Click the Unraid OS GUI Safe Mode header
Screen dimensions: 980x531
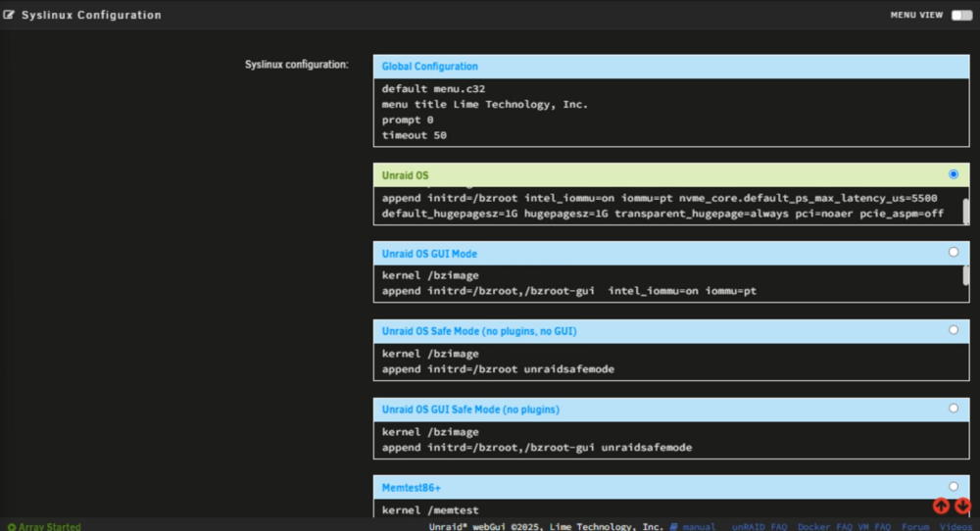click(x=671, y=410)
